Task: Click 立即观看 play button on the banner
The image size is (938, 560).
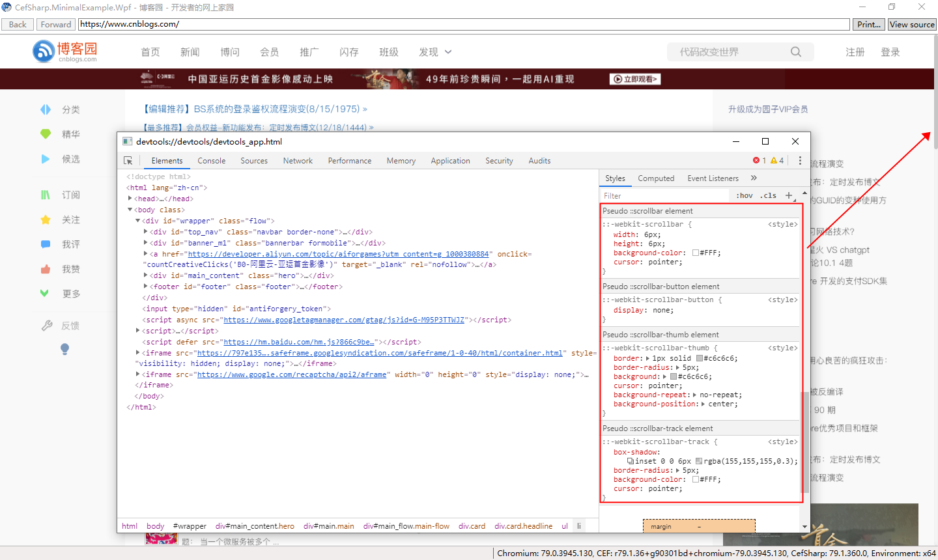Action: click(x=635, y=79)
